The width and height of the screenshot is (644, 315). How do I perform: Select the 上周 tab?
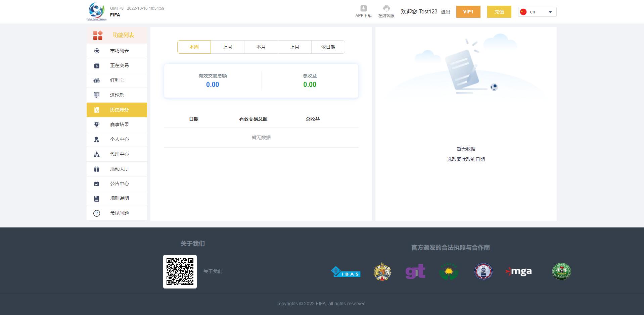tap(227, 47)
